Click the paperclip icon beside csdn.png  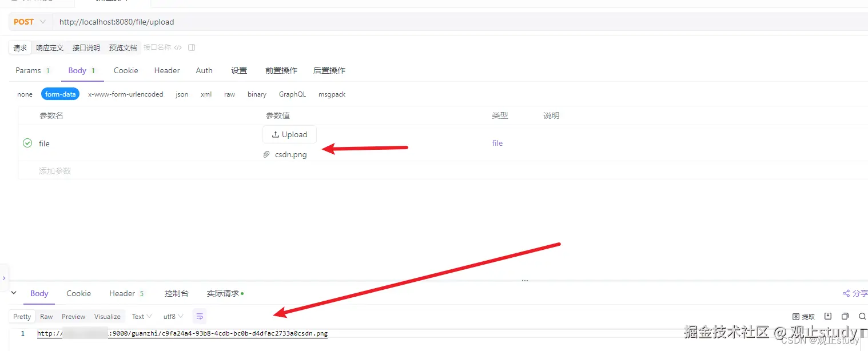pos(266,154)
